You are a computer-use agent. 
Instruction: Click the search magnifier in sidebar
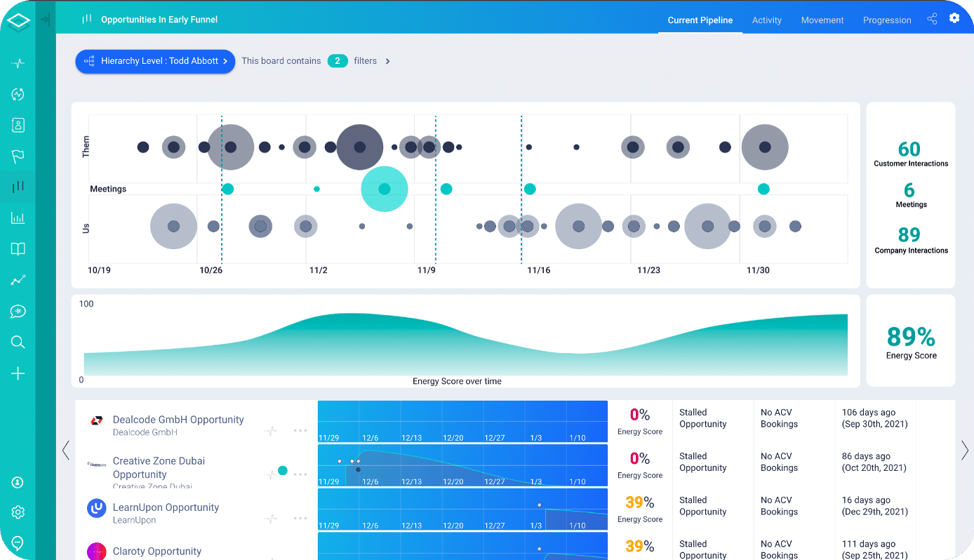point(18,342)
